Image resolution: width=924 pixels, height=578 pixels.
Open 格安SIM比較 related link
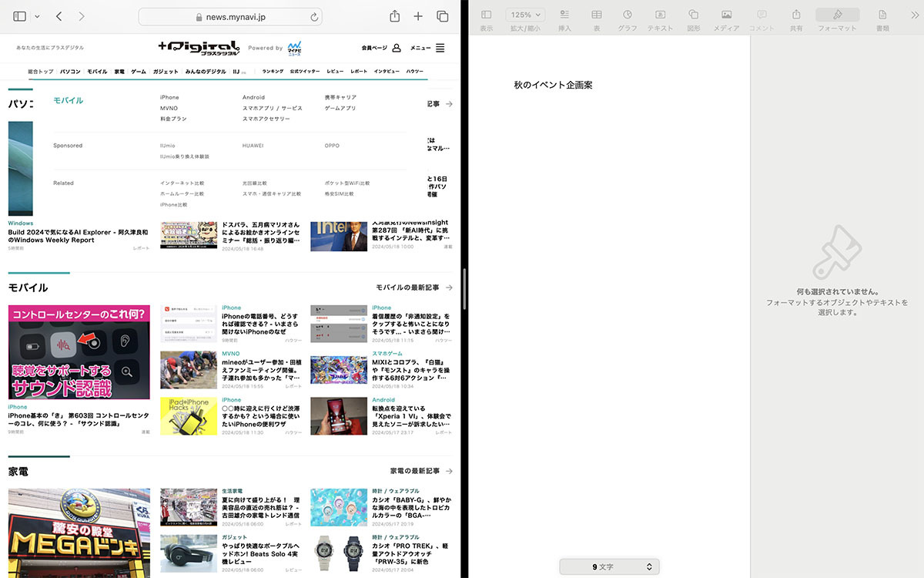tap(340, 193)
